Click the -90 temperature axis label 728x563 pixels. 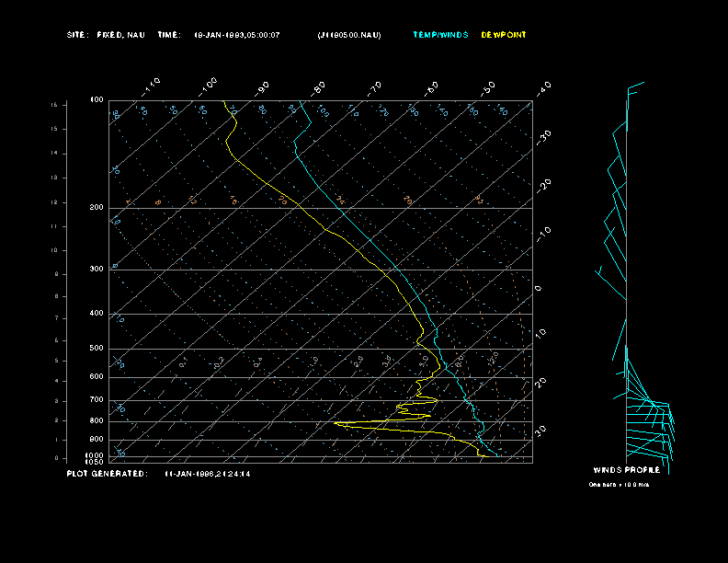262,88
